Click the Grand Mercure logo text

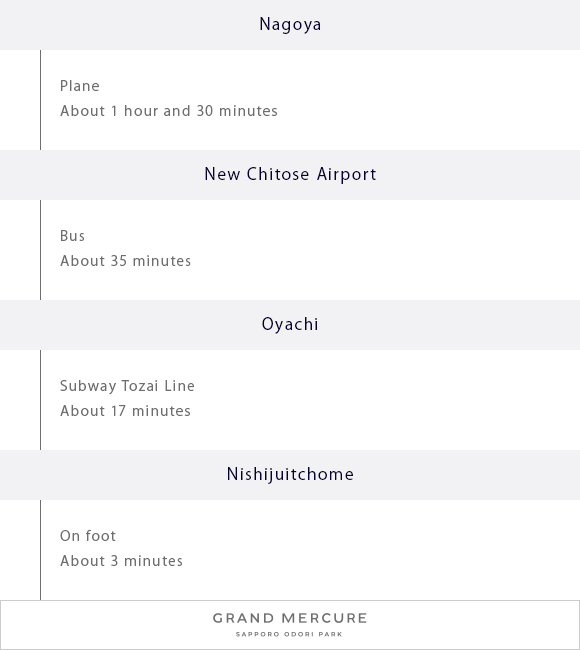[x=290, y=618]
